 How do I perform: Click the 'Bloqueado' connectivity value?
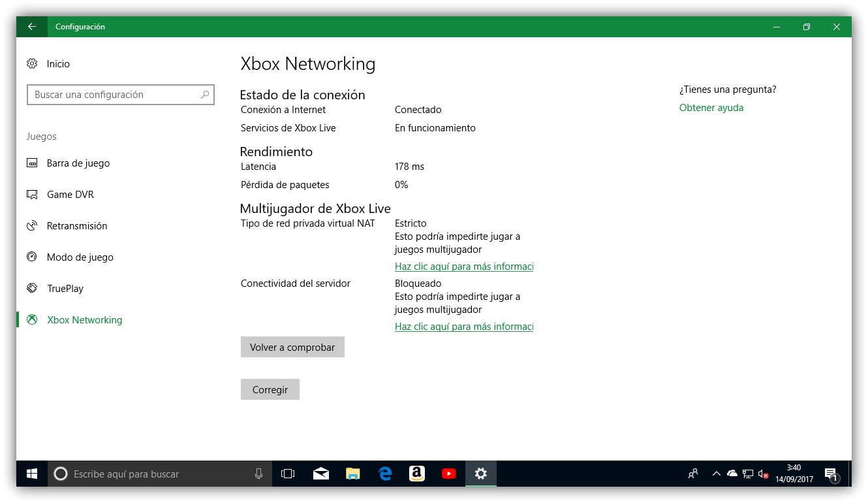(418, 284)
